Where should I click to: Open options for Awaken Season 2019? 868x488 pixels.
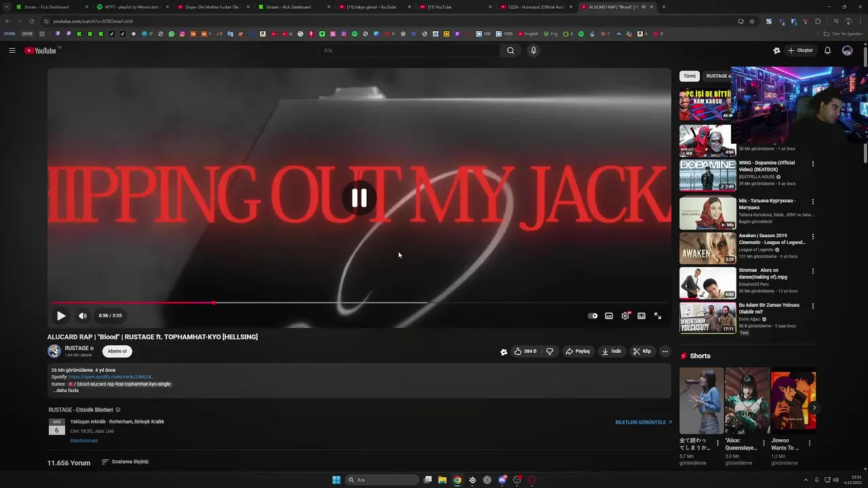coord(813,237)
